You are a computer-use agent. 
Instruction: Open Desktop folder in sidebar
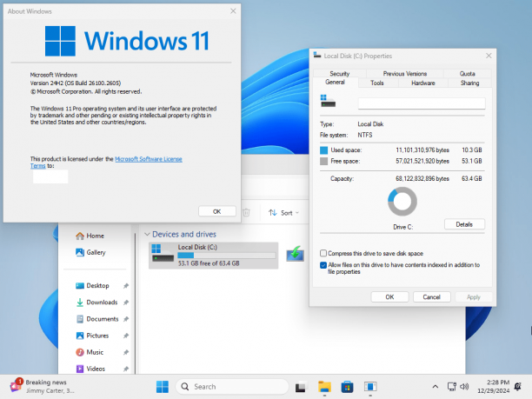click(x=92, y=286)
